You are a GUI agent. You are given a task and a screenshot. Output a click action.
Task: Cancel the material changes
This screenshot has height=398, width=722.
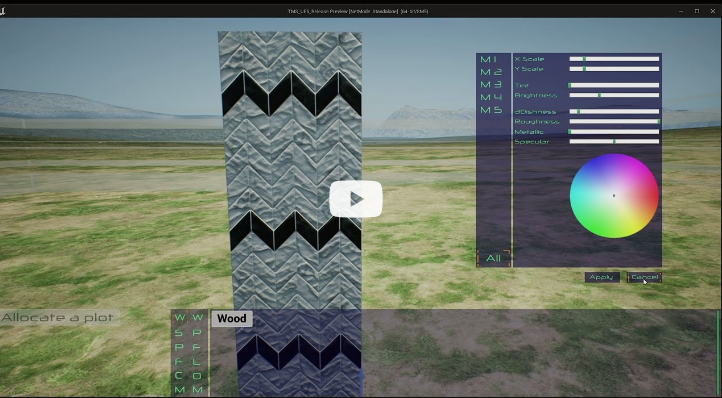click(644, 277)
